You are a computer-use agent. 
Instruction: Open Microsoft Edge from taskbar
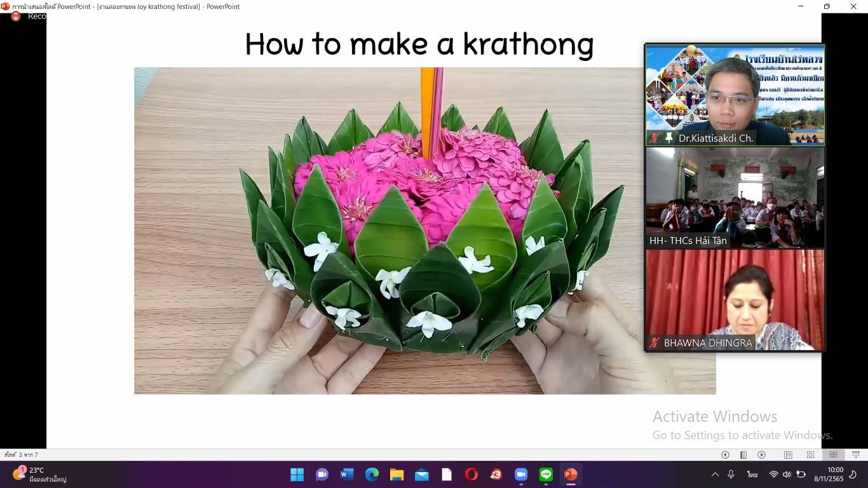coord(372,475)
